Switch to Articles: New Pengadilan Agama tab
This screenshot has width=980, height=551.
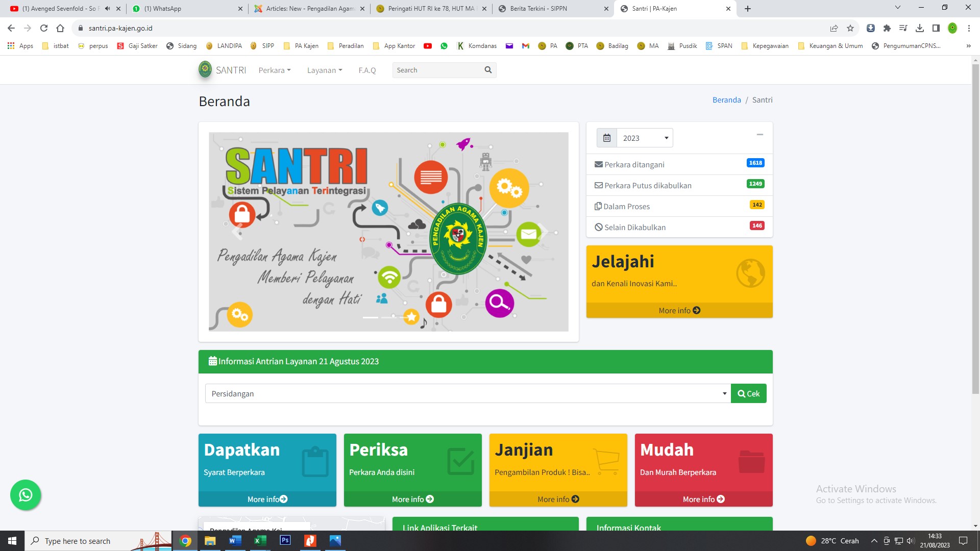pyautogui.click(x=309, y=9)
